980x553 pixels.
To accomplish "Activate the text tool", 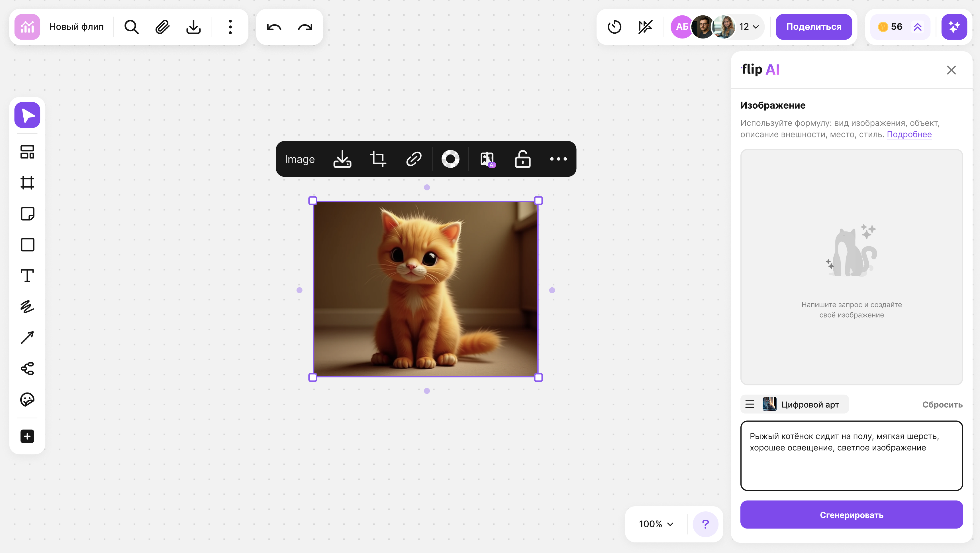I will point(27,276).
